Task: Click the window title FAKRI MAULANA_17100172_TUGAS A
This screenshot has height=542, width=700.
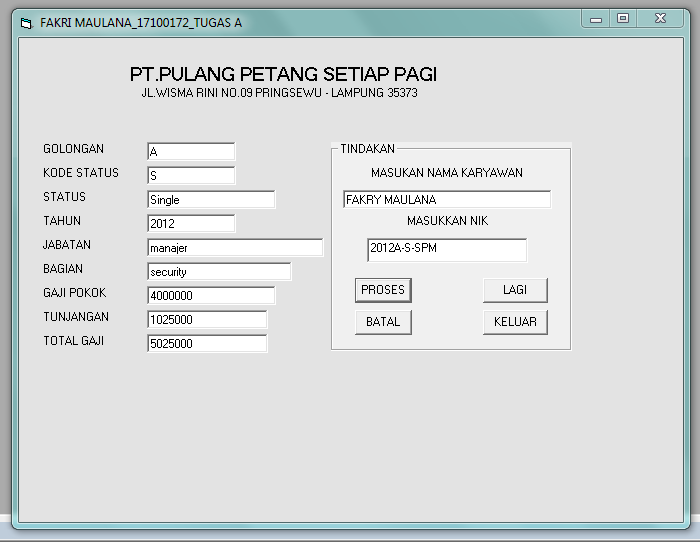Action: (x=141, y=23)
